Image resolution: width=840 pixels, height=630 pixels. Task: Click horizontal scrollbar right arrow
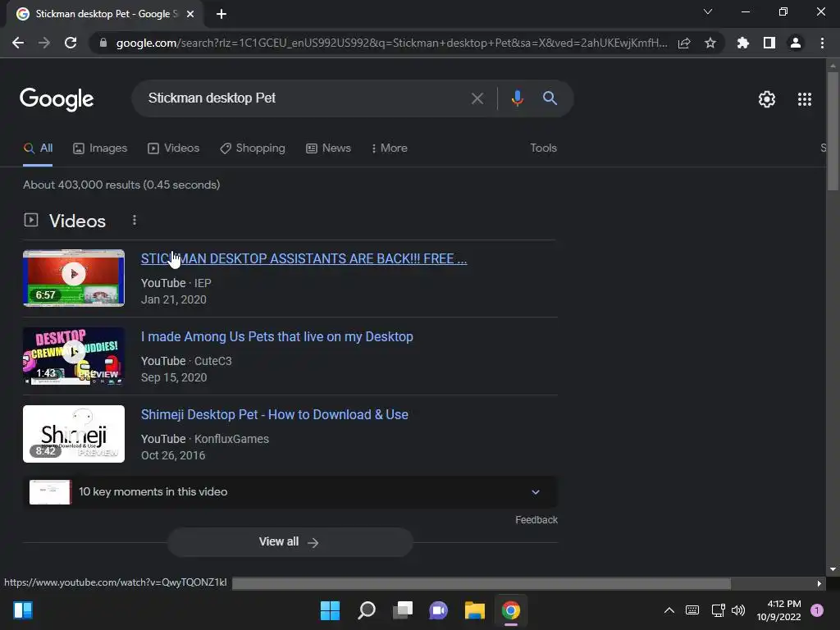point(819,583)
